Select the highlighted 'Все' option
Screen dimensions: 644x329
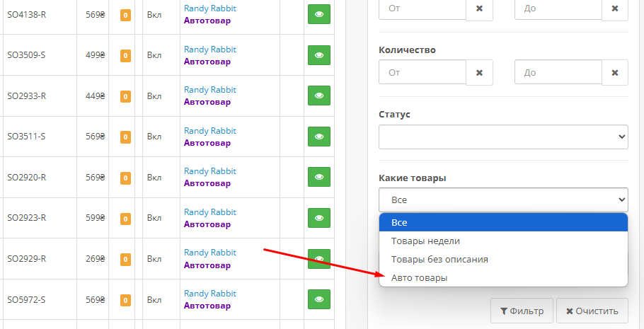click(399, 222)
